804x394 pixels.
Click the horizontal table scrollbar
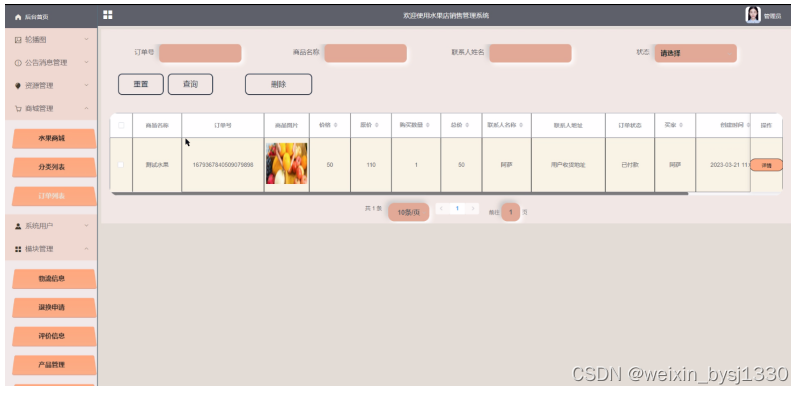tap(399, 194)
